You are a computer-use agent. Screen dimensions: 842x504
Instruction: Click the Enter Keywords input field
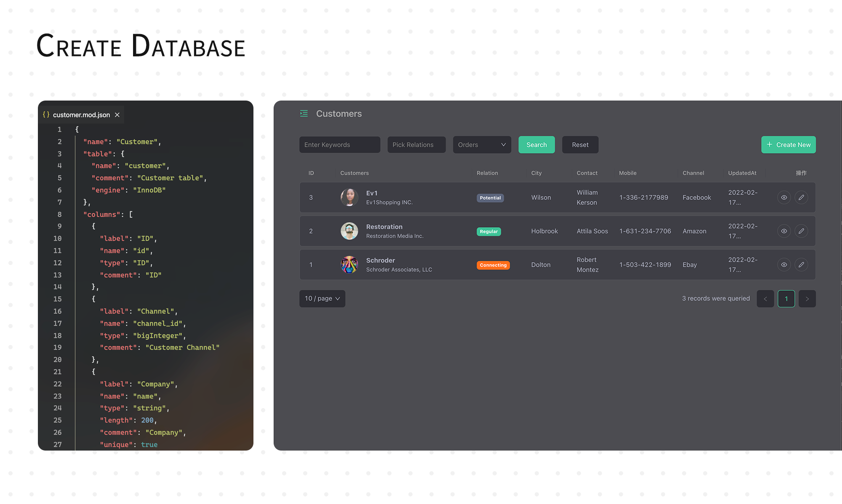pos(339,145)
